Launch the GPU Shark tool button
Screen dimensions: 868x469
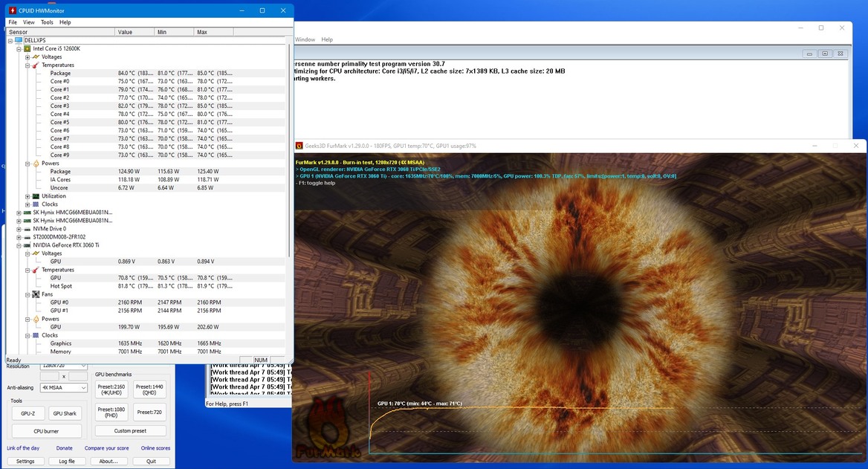(x=65, y=413)
